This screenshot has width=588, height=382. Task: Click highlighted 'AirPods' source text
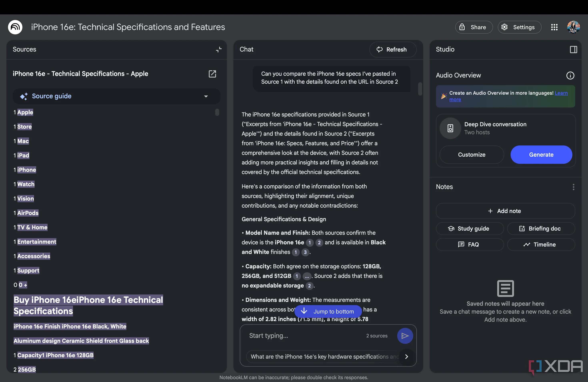28,213
